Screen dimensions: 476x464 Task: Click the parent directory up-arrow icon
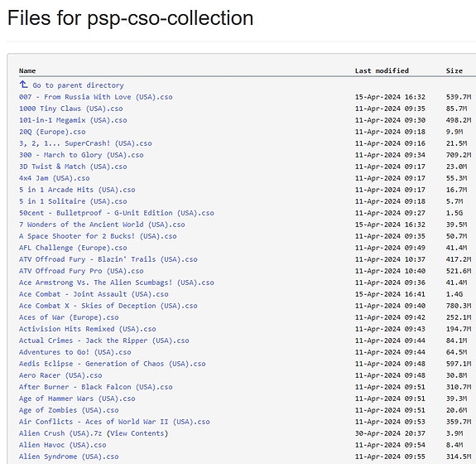pos(23,85)
